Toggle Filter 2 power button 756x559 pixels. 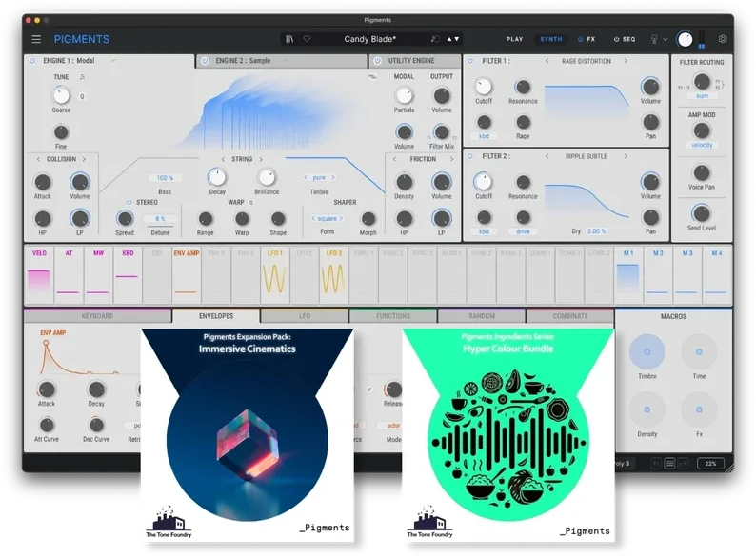[x=470, y=156]
